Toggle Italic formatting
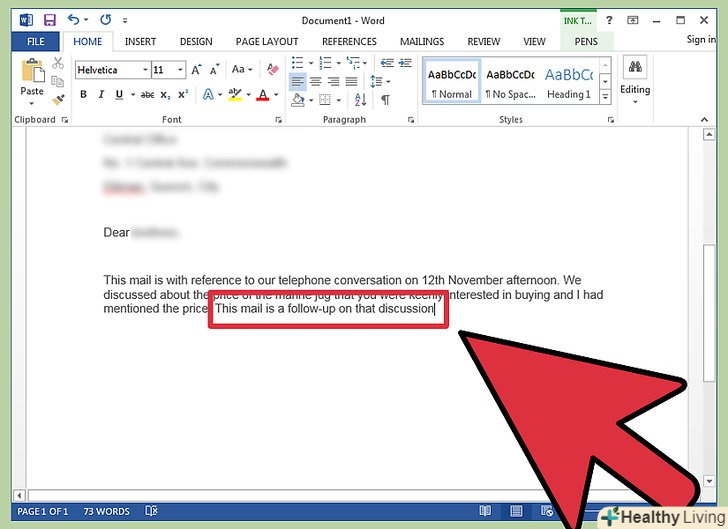Viewport: 728px width, 529px height. coord(101,94)
